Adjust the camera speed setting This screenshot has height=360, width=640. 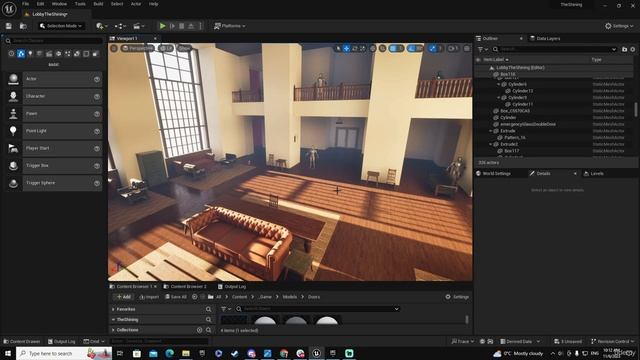(453, 48)
